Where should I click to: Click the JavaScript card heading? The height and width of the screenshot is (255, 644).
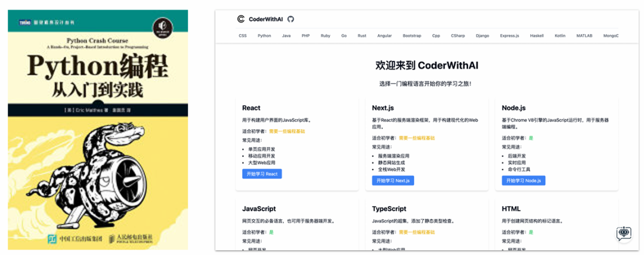click(259, 209)
